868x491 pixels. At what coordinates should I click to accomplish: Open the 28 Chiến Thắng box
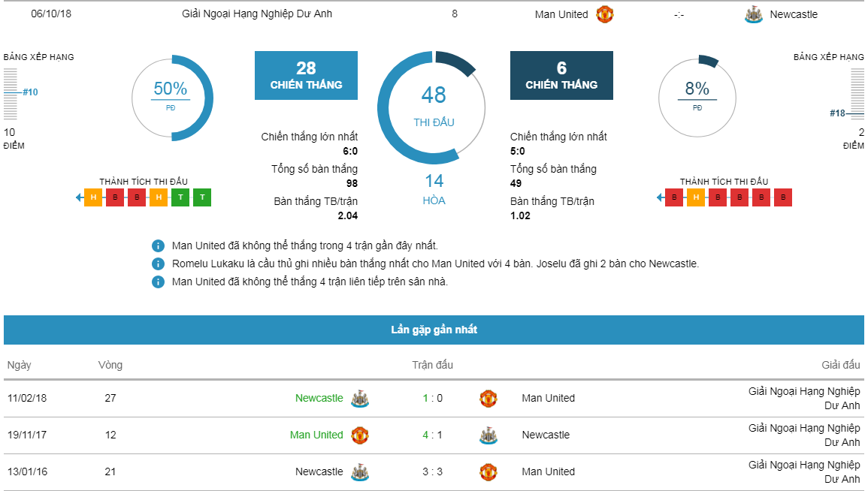tap(306, 76)
